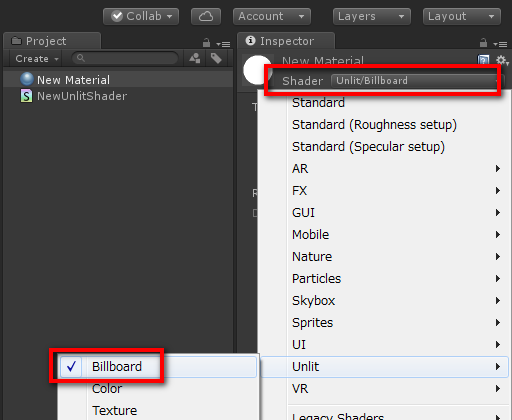
Task: Click the cloud services icon button
Action: coord(206,16)
